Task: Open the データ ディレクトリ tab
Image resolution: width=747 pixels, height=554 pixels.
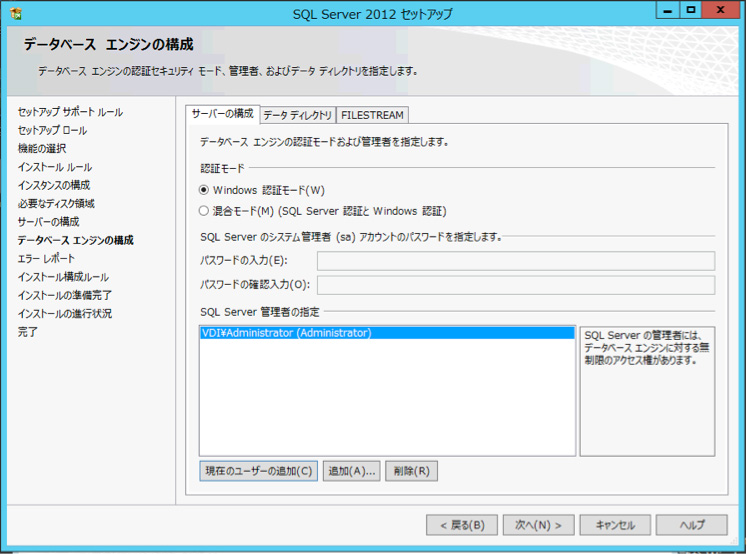Action: pyautogui.click(x=298, y=115)
